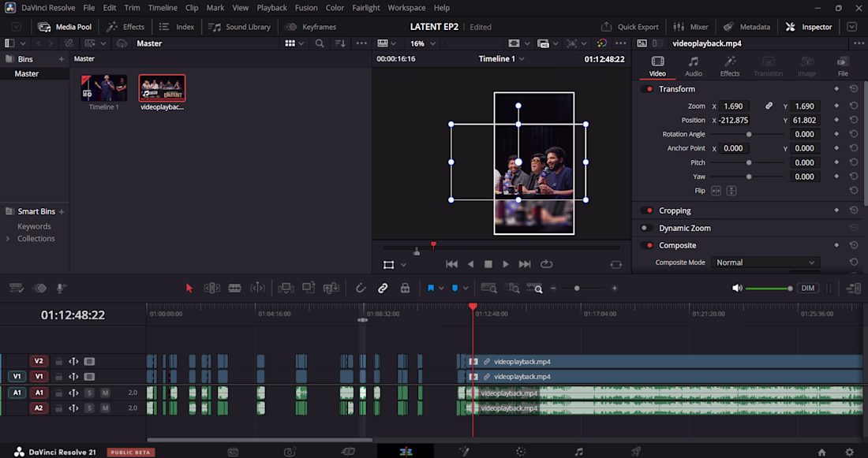Reset the Zoom parameter in Transform
Screen dimensions: 868x458
point(854,106)
